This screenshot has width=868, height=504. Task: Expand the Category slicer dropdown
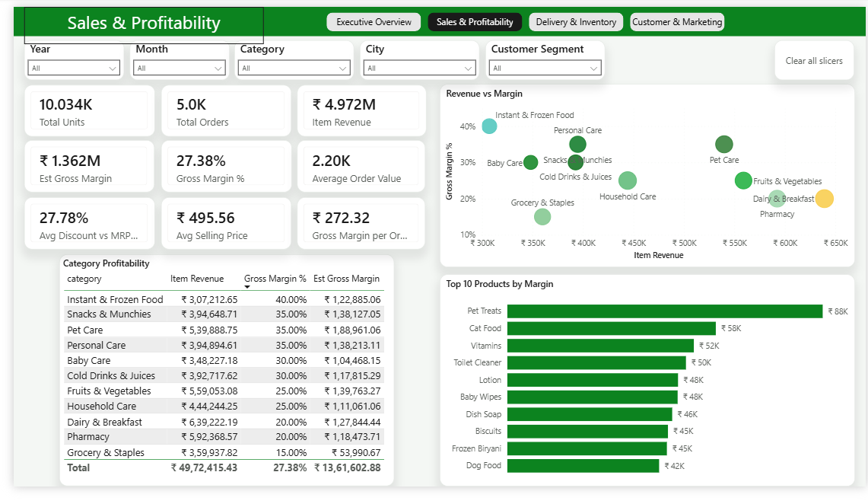(x=294, y=68)
